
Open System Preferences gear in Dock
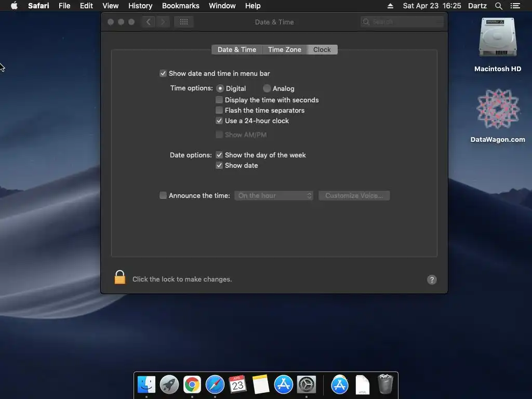pyautogui.click(x=307, y=384)
